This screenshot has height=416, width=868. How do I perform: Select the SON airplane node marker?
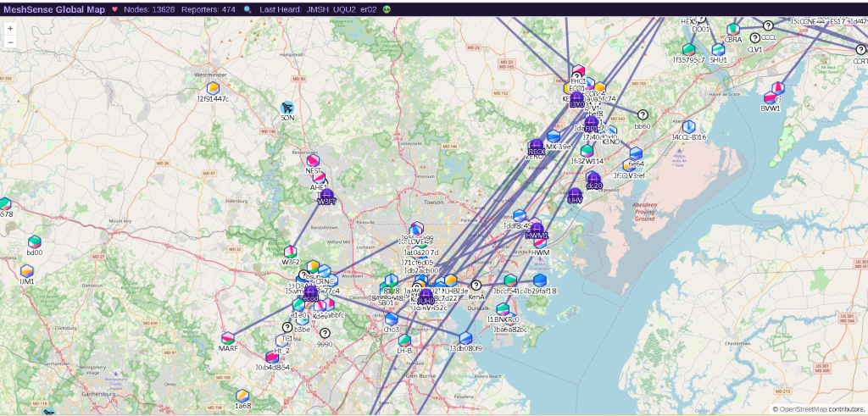tap(287, 108)
